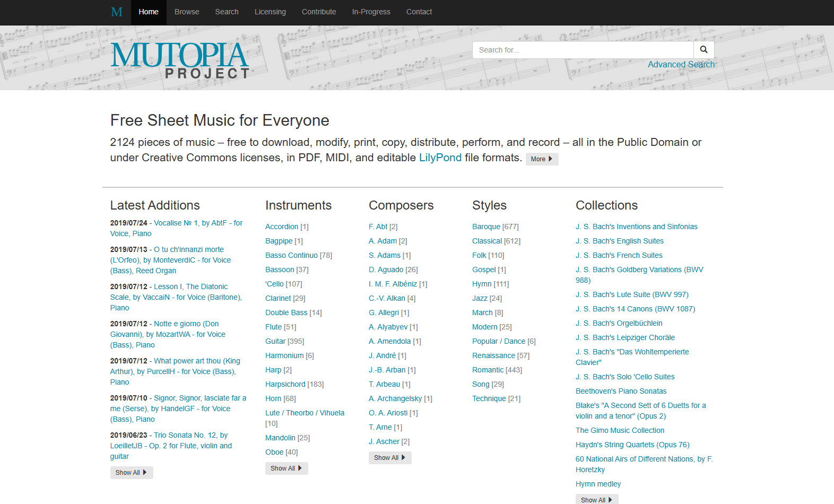Open The Gimo Music Collection
The width and height of the screenshot is (834, 504).
point(620,430)
